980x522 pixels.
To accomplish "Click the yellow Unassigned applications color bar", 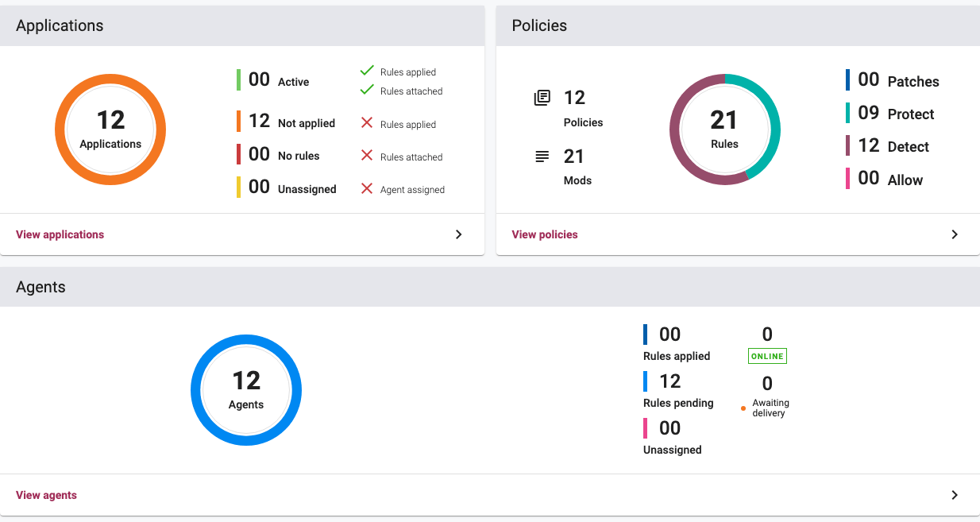I will 238,187.
